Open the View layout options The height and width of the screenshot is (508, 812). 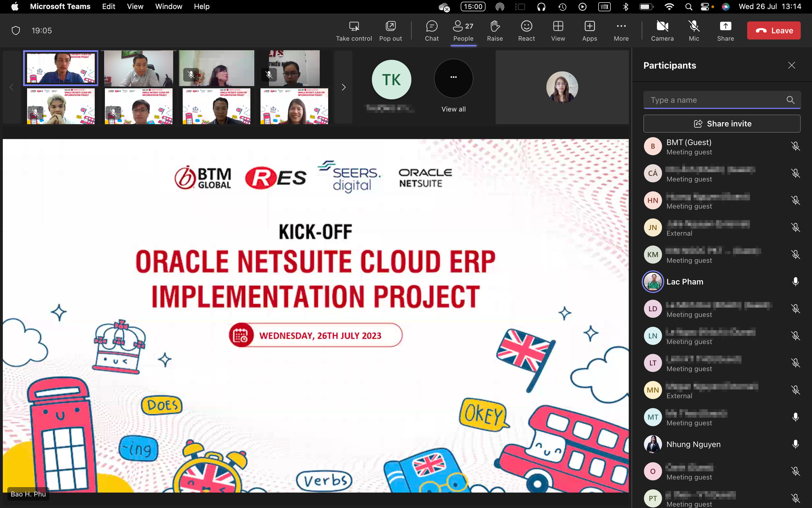(x=558, y=31)
